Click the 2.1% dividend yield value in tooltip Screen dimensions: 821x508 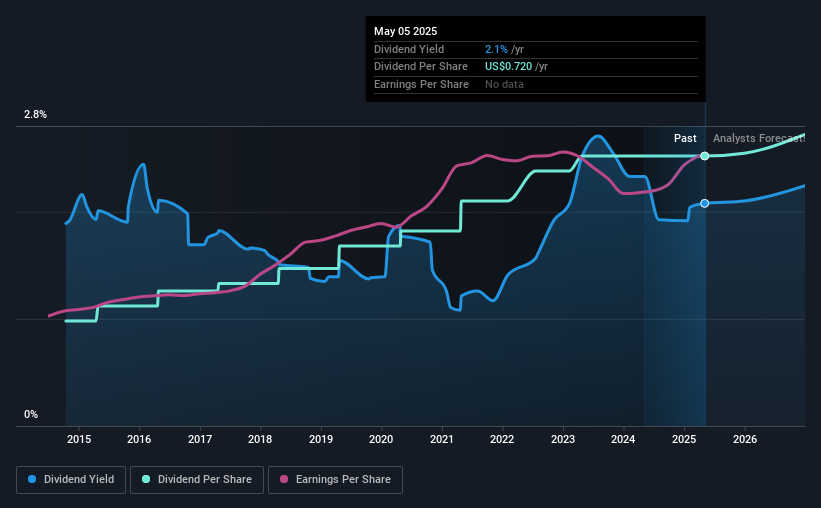496,49
